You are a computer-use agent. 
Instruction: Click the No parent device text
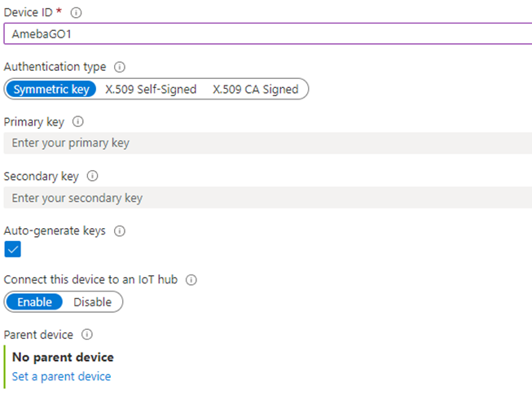click(63, 358)
